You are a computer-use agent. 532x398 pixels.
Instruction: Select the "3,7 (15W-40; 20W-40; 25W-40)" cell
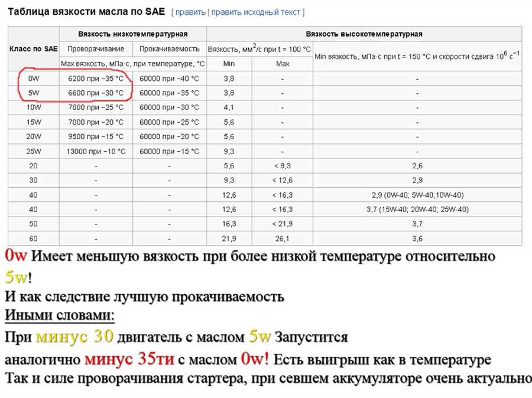click(417, 210)
